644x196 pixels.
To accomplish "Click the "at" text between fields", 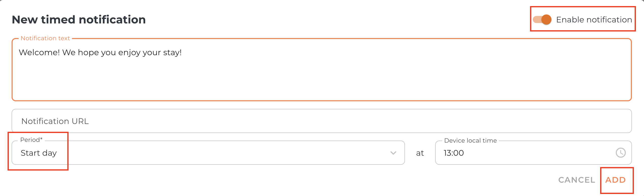I will click(x=420, y=153).
